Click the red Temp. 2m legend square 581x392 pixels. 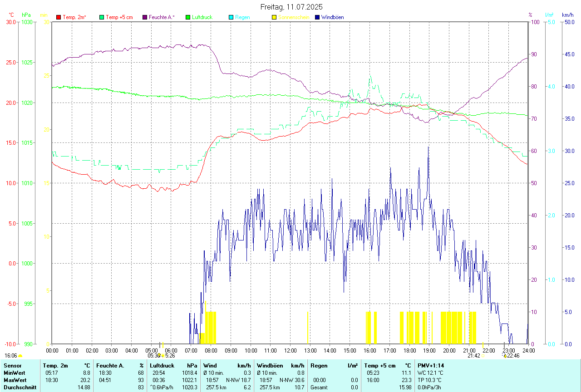(59, 17)
